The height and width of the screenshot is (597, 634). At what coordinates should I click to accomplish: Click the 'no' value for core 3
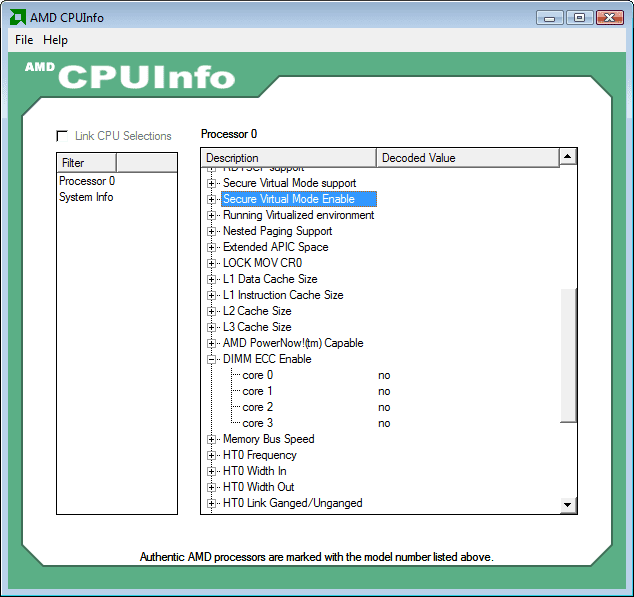tap(384, 423)
